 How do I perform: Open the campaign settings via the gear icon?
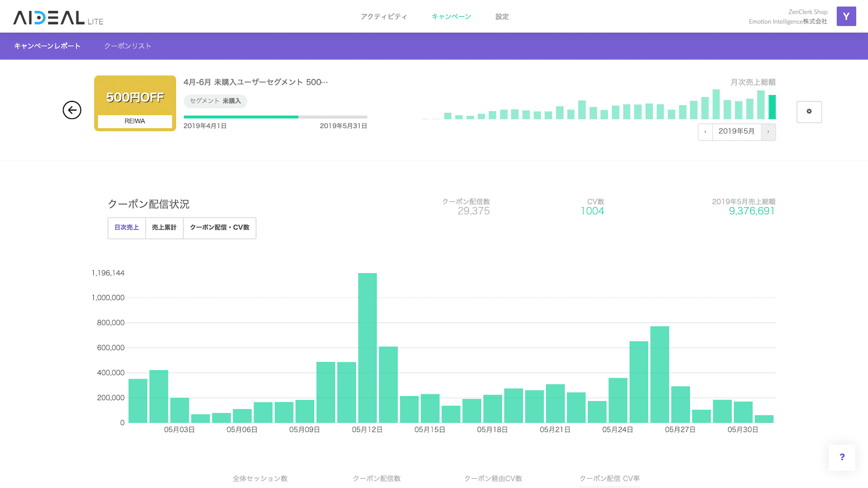(809, 112)
